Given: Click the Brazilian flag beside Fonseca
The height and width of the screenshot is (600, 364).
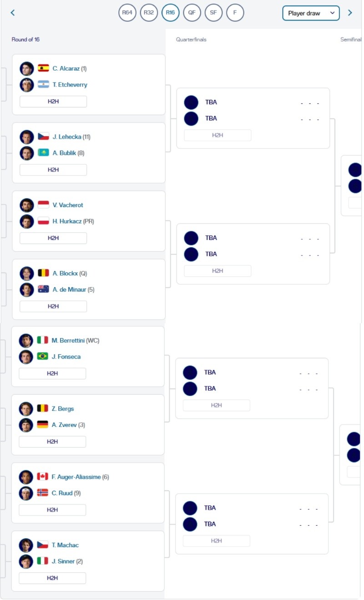Looking at the screenshot, I should [x=42, y=356].
